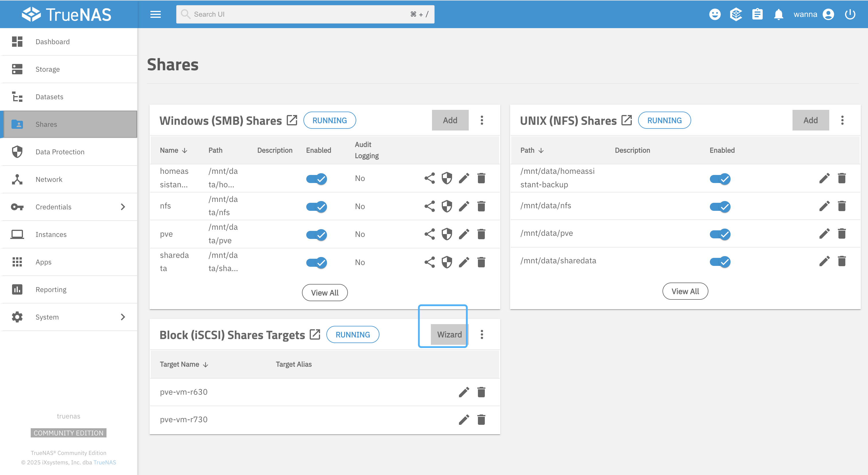Toggle off the /mnt/data/pve NFS share

click(720, 234)
